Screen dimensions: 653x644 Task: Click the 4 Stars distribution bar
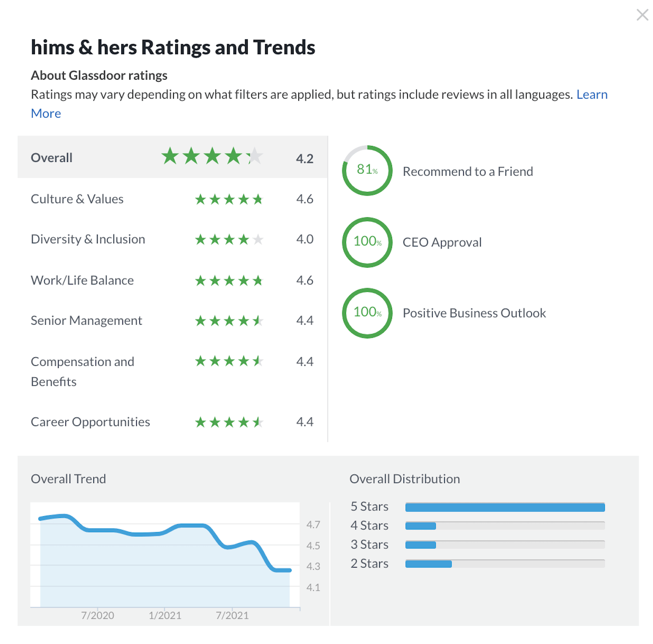(x=505, y=526)
